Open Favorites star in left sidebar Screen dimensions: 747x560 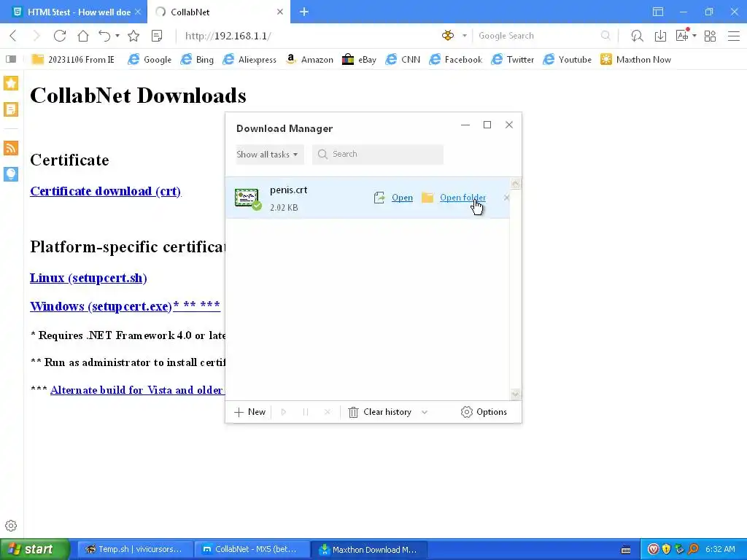[11, 83]
